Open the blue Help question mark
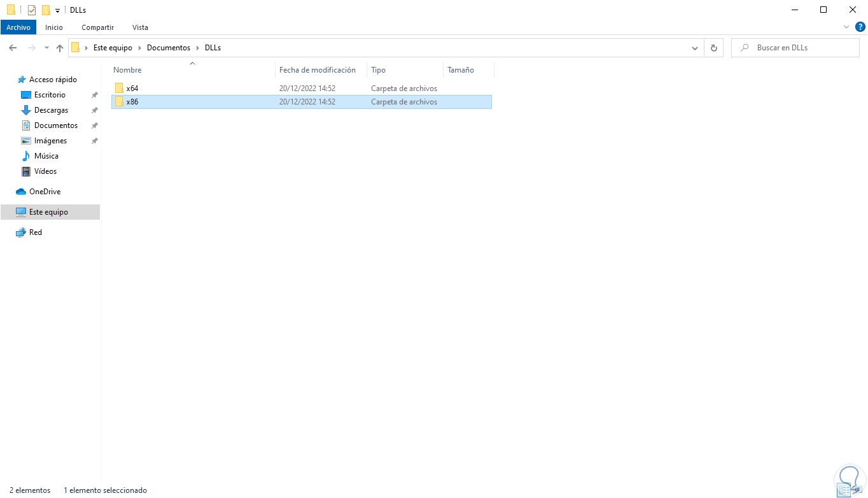The image size is (868, 498). pyautogui.click(x=860, y=27)
